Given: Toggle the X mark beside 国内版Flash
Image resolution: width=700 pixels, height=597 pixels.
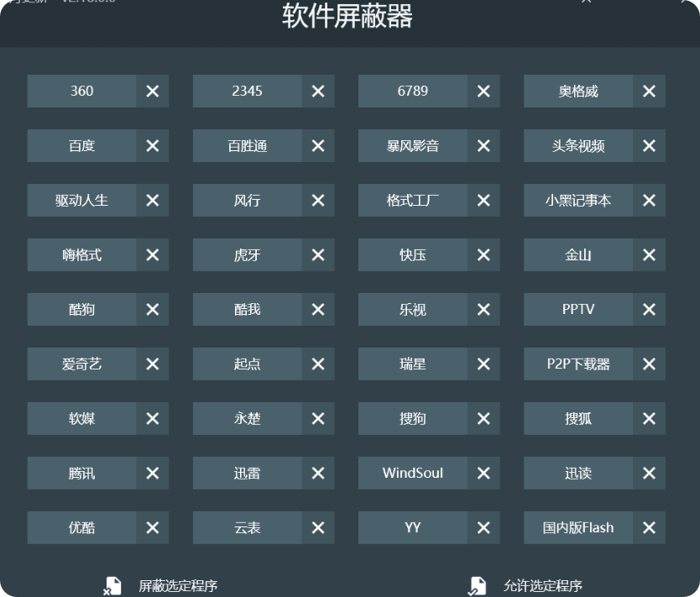Looking at the screenshot, I should point(649,528).
